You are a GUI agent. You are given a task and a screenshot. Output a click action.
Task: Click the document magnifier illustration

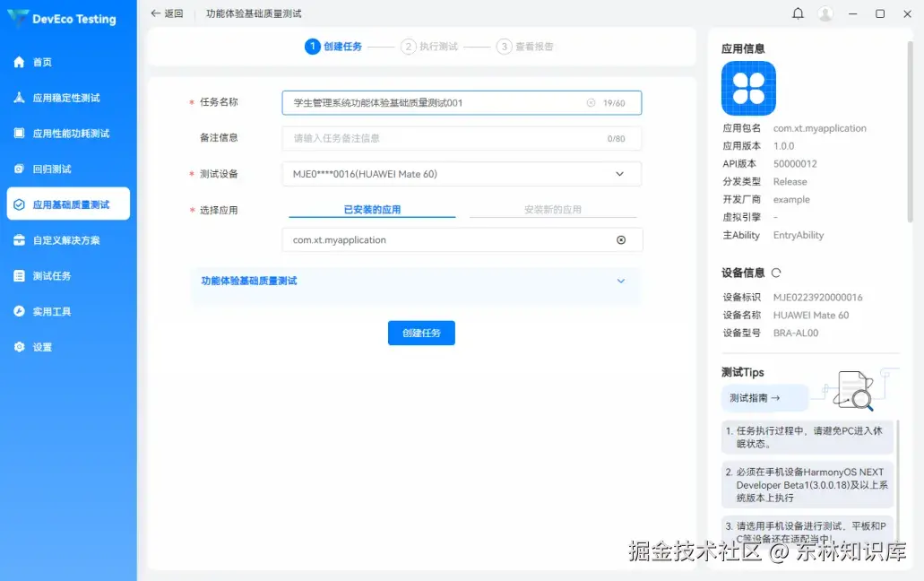coord(852,390)
